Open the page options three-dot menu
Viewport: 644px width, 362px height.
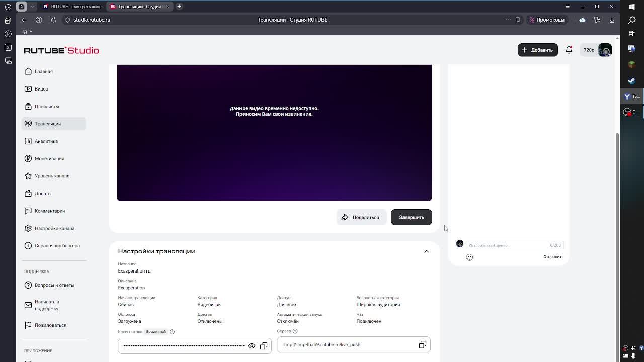(x=508, y=20)
